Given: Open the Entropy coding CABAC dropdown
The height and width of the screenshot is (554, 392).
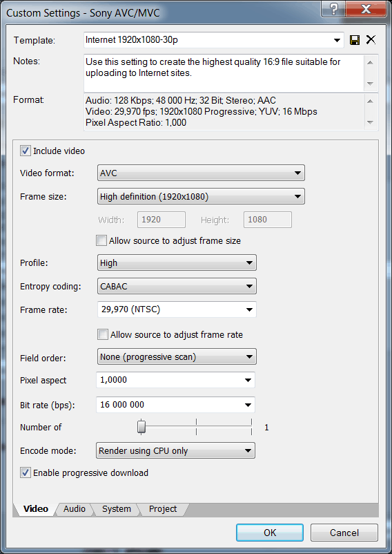Looking at the screenshot, I should pyautogui.click(x=177, y=286).
